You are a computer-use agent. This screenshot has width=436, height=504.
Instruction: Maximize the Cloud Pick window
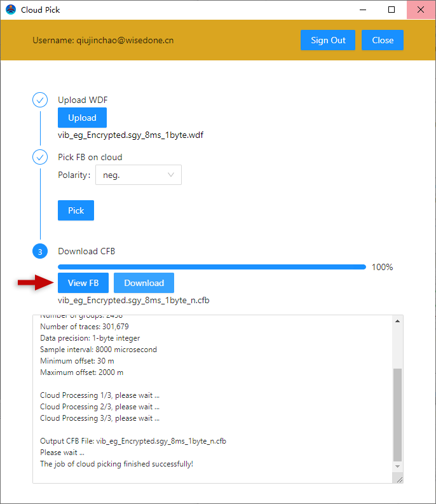[392, 10]
